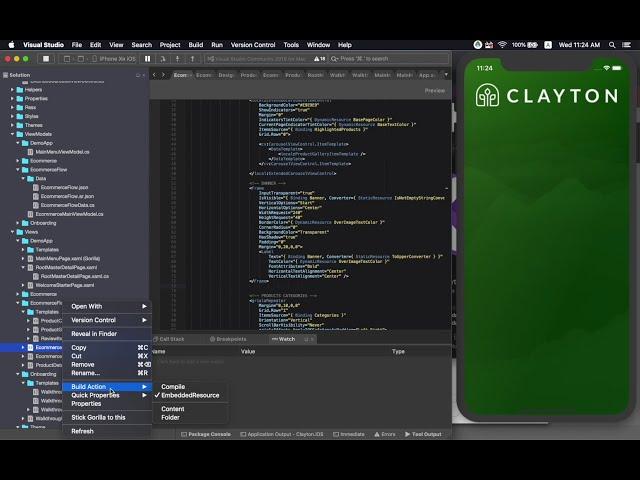
Task: Click the battery status icon
Action: click(532, 45)
